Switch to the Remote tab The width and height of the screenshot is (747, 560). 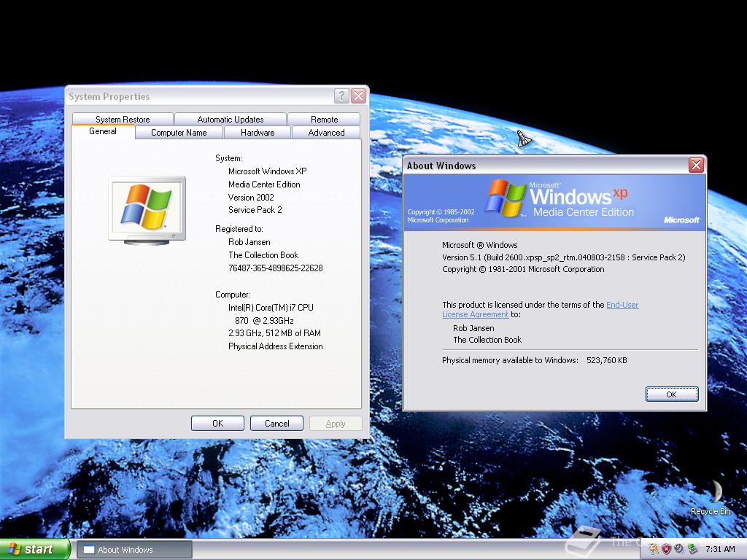(x=325, y=119)
